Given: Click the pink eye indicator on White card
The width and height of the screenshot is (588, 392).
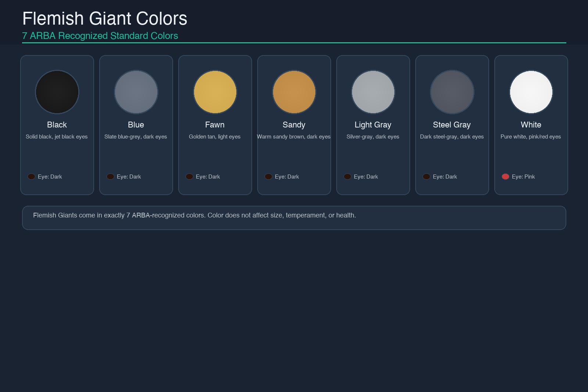Looking at the screenshot, I should [x=505, y=177].
